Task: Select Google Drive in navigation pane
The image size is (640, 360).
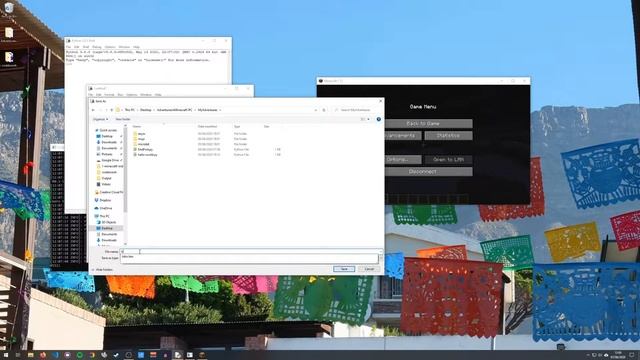Action: pyautogui.click(x=109, y=160)
